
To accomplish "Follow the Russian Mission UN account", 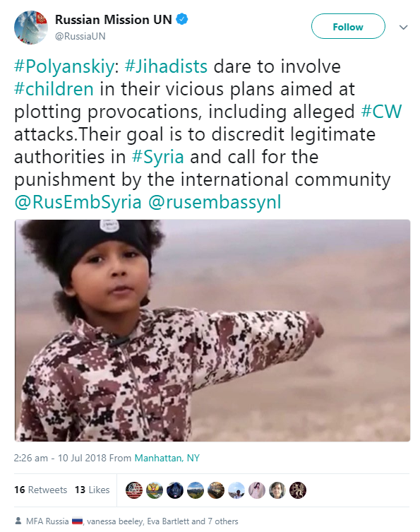I will [x=348, y=26].
